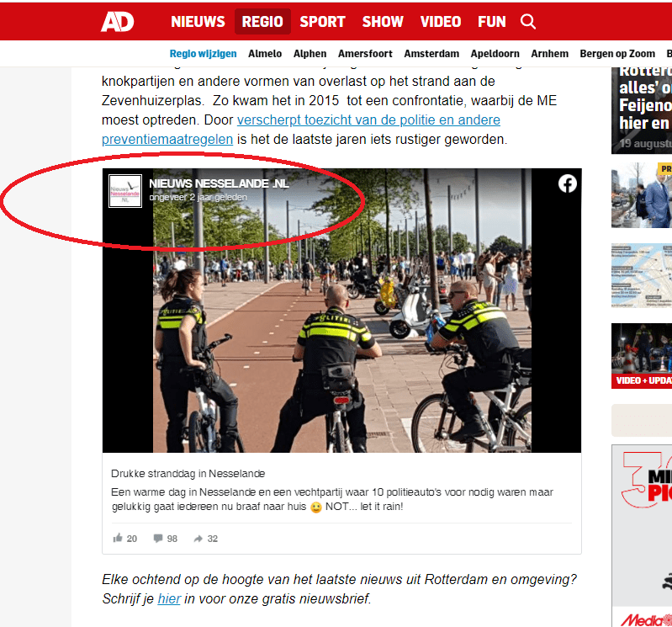Screen dimensions: 672x627
Task: Open the police on bikes photo
Action: coord(341,311)
